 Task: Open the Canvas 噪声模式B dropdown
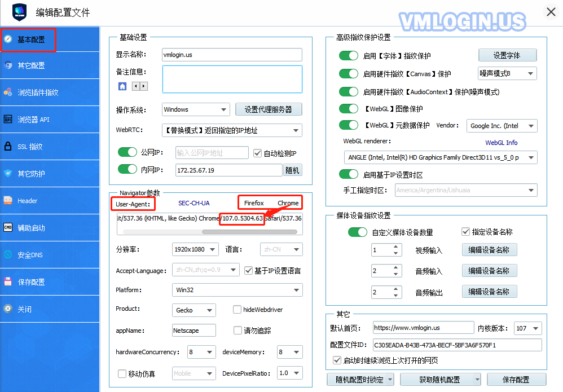pyautogui.click(x=507, y=73)
